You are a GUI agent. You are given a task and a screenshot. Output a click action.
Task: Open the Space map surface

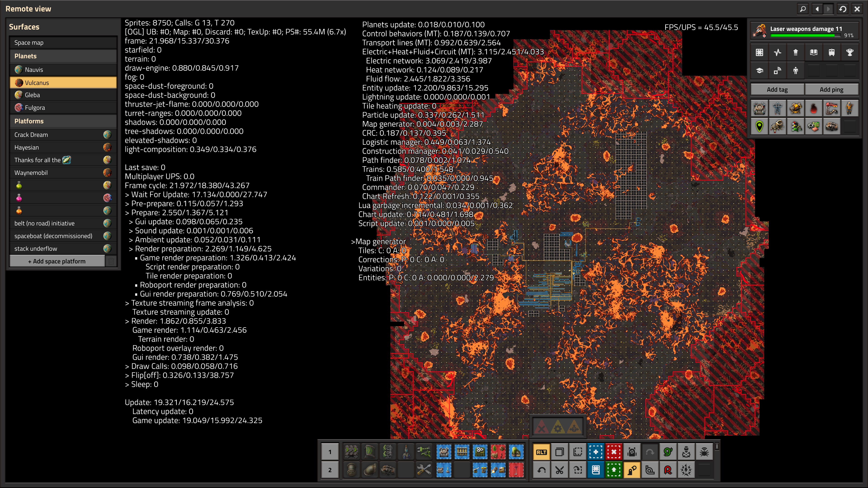pos(63,43)
